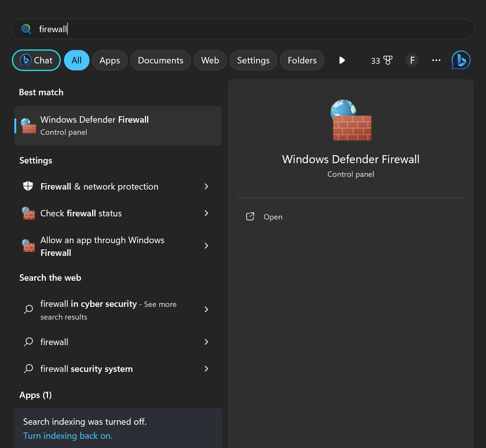486x448 pixels.
Task: Click the play arrow to show more filters
Action: (342, 60)
